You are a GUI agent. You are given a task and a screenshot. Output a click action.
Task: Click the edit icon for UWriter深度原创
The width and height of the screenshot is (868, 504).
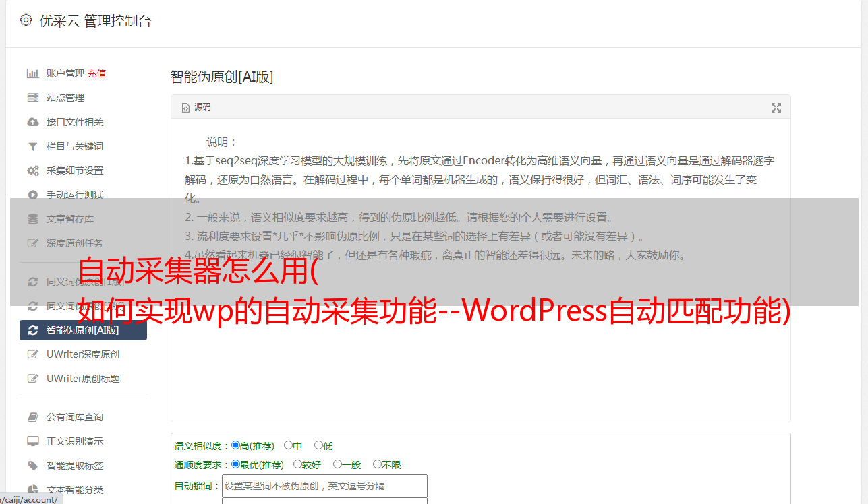tap(32, 354)
